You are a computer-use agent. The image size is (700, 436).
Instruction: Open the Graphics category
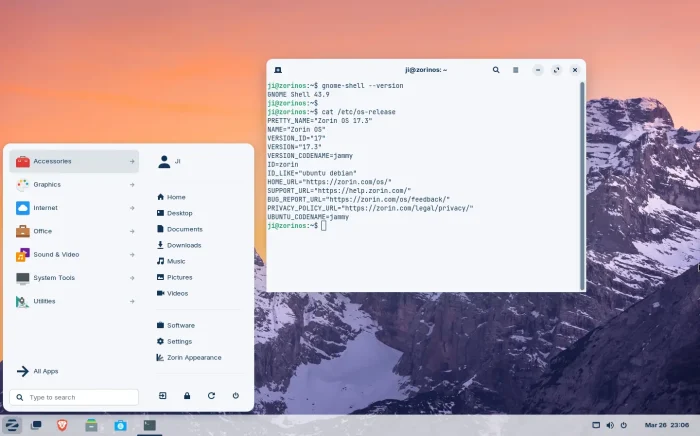pyautogui.click(x=74, y=184)
